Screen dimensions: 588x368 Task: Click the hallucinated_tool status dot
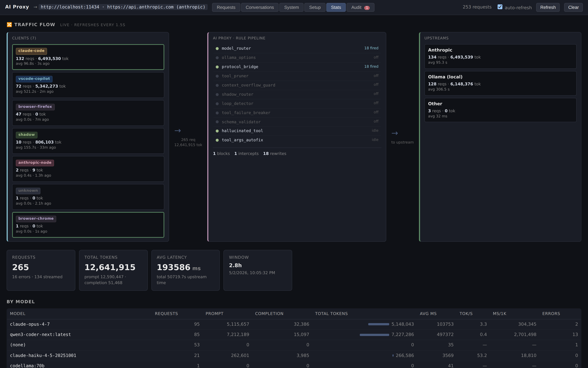click(x=217, y=131)
